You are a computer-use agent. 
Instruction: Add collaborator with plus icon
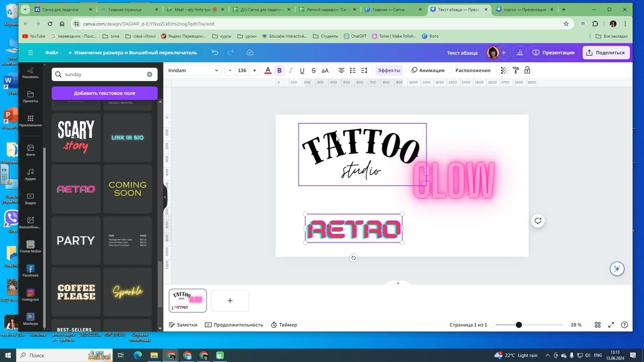tap(504, 52)
